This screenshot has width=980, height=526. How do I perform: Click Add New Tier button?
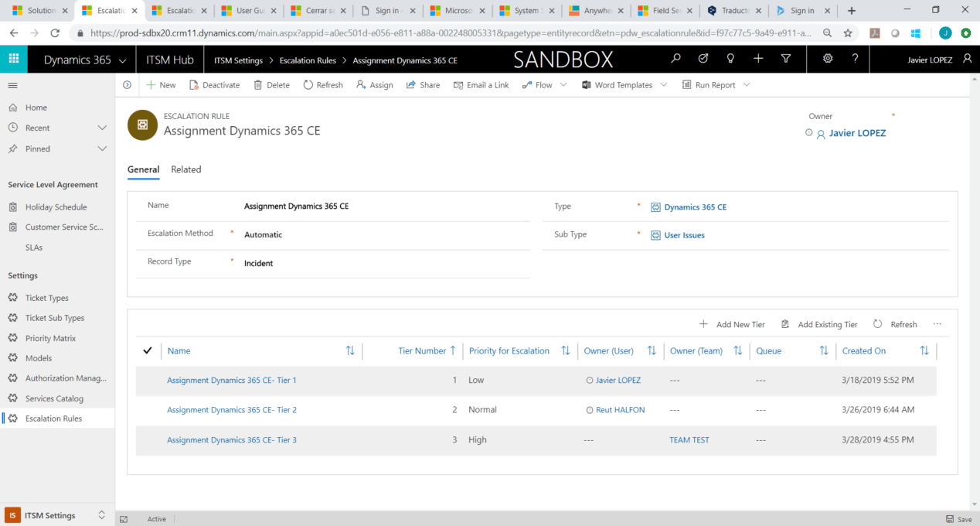coord(732,325)
